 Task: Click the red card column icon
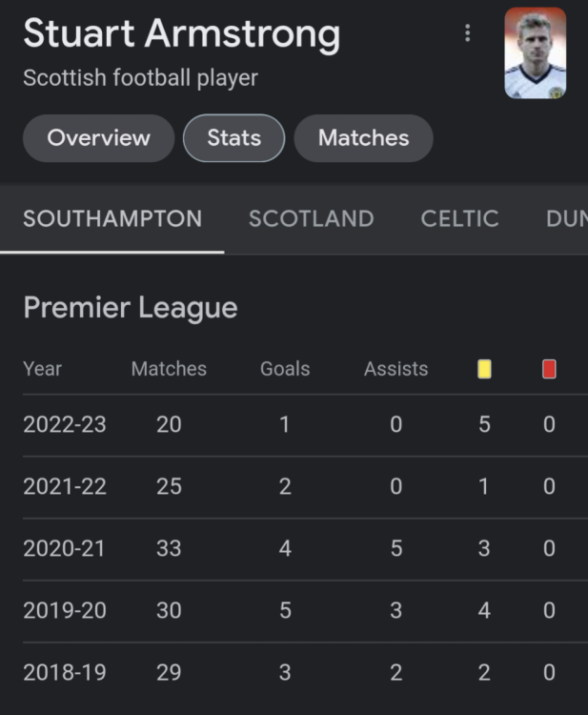tap(549, 369)
